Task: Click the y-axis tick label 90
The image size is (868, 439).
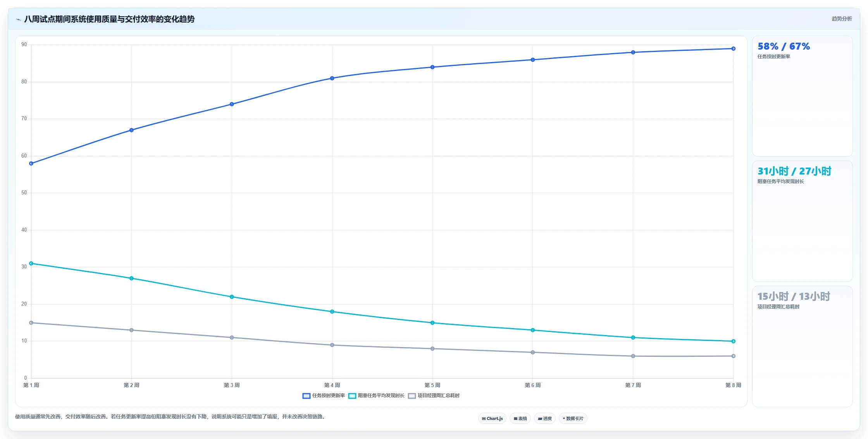Action: point(24,45)
